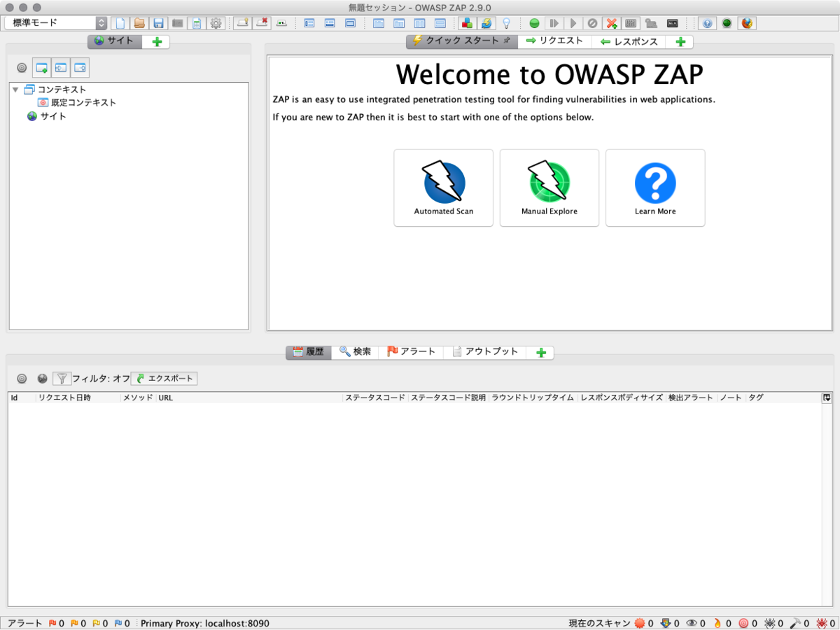The height and width of the screenshot is (630, 840).
Task: Switch to the リクエスト tab
Action: (554, 41)
